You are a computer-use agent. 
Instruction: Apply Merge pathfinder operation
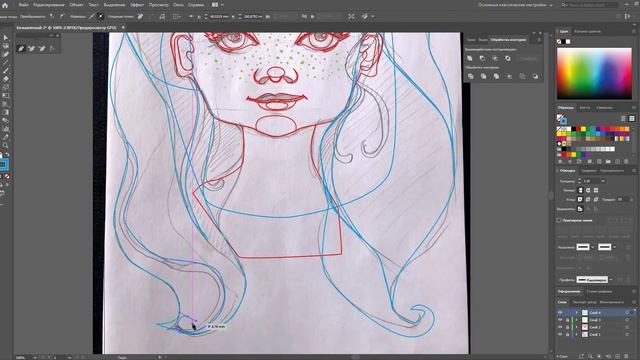tap(496, 76)
